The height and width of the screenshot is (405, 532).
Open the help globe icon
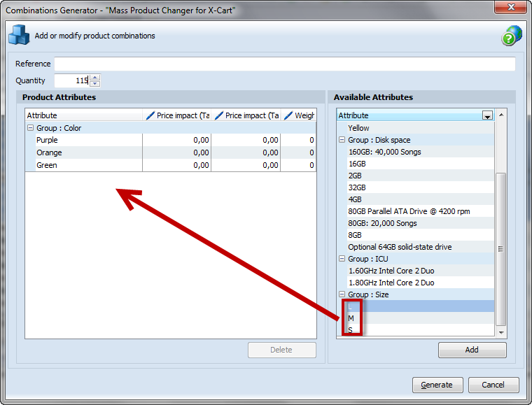pyautogui.click(x=512, y=36)
